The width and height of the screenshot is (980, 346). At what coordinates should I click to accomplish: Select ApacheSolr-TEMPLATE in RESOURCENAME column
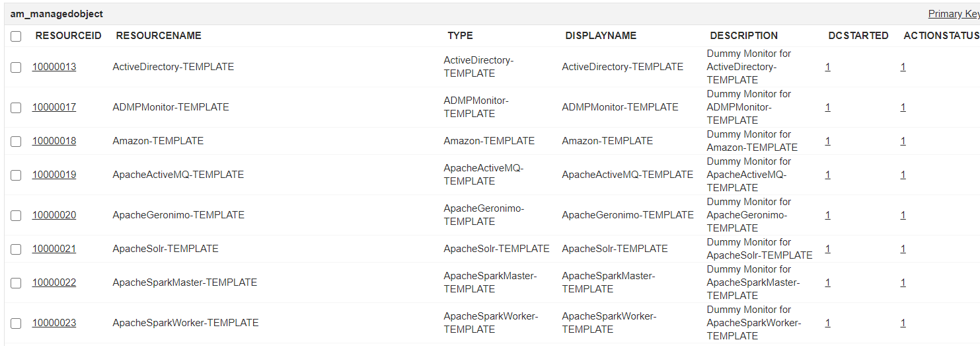pyautogui.click(x=165, y=249)
